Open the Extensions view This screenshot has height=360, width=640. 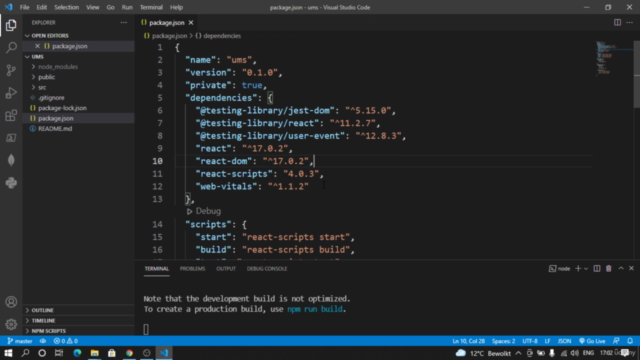(x=11, y=116)
